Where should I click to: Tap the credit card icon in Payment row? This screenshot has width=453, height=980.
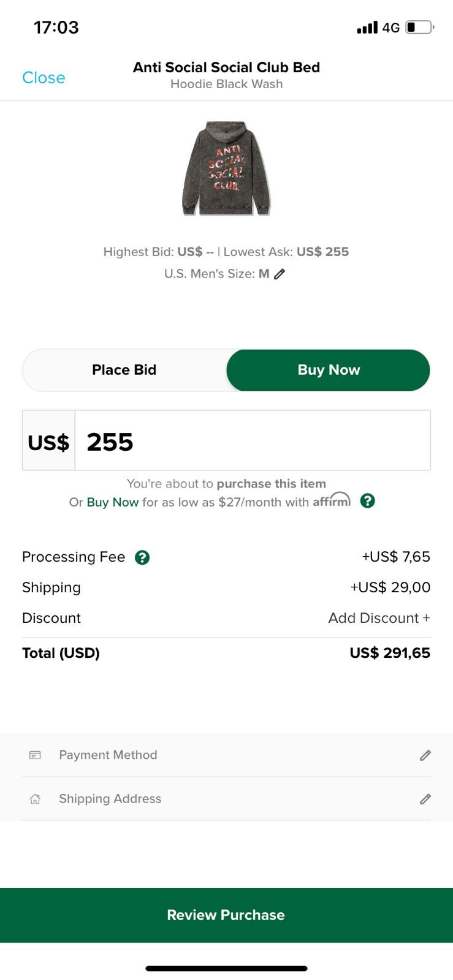click(36, 755)
